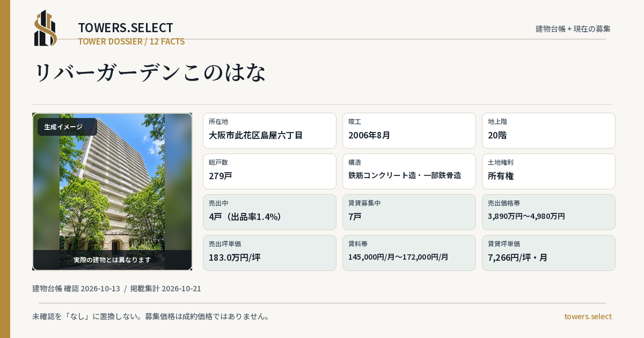Click the 7,266円/坪・月 value
The width and height of the screenshot is (644, 338).
pyautogui.click(x=518, y=258)
